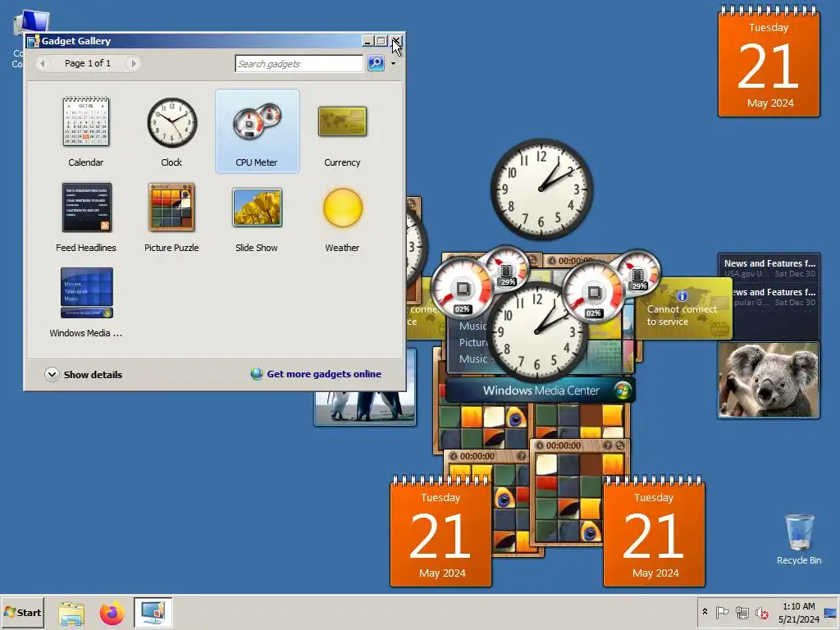Select the Clock gadget in the gallery
The image size is (840, 630).
171,132
